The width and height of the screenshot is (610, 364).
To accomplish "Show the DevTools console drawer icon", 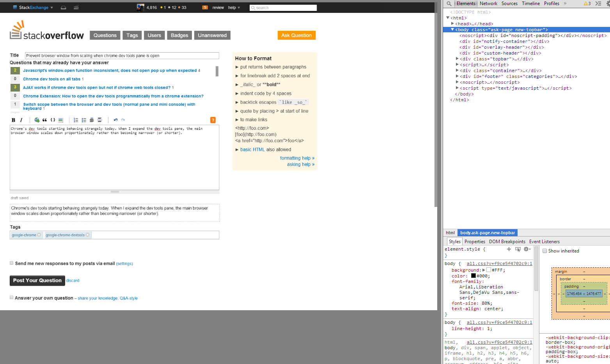I will [598, 4].
